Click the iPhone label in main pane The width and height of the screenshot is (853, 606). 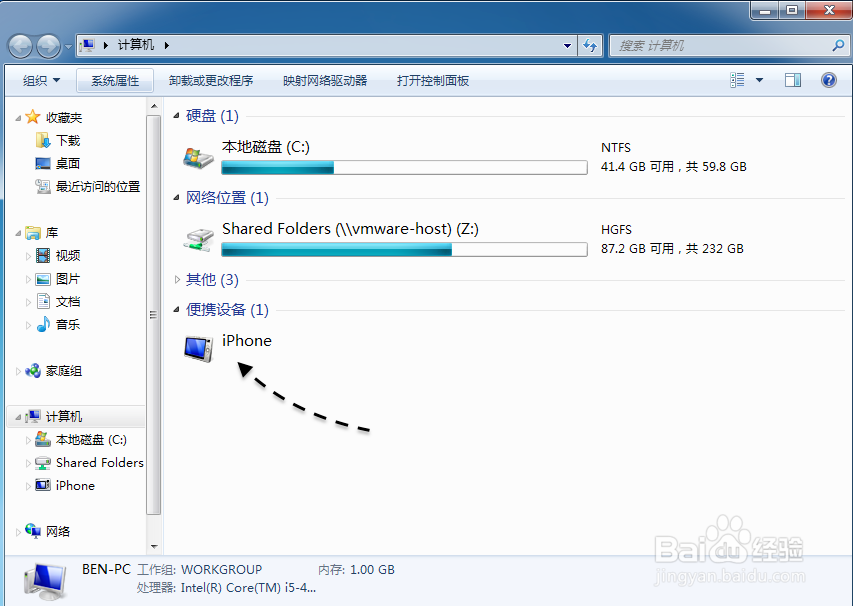[247, 341]
